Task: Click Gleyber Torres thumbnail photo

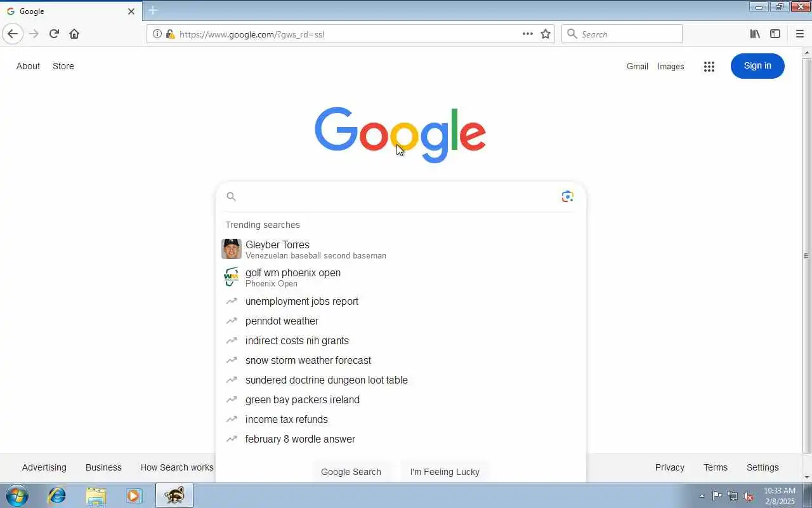Action: pyautogui.click(x=232, y=249)
